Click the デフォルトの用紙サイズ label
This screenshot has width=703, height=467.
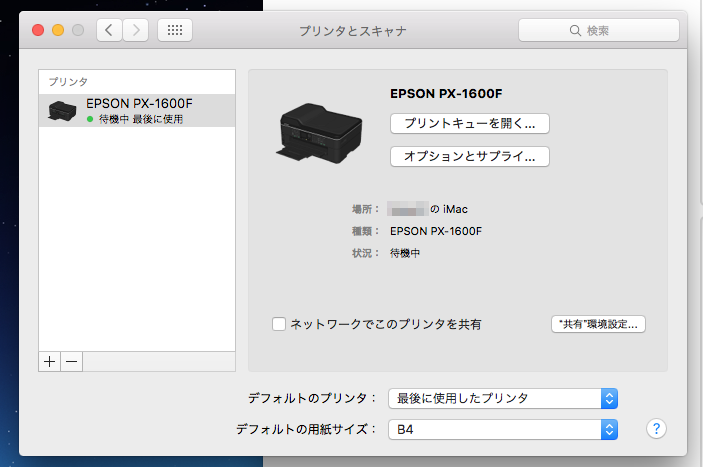point(307,429)
